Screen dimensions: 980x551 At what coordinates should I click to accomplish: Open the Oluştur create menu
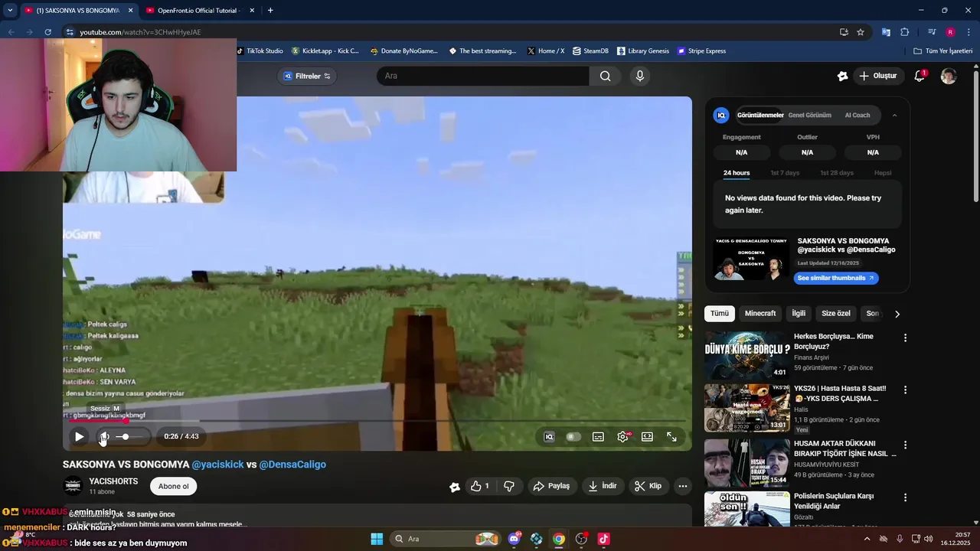(x=877, y=76)
